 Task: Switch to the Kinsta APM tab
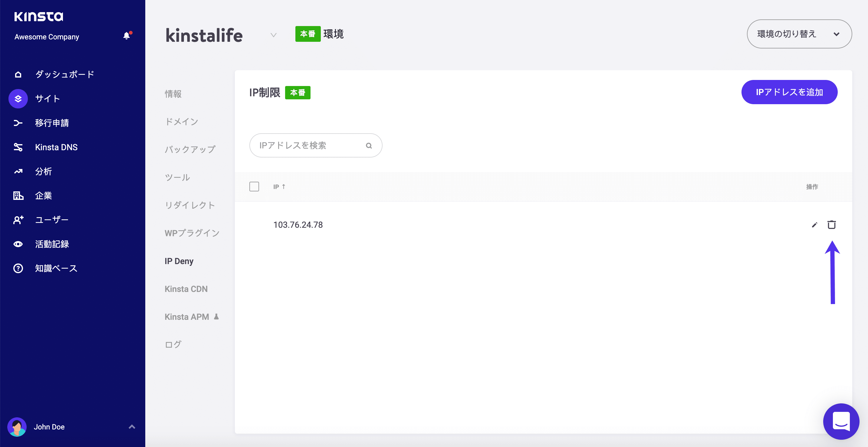[187, 317]
